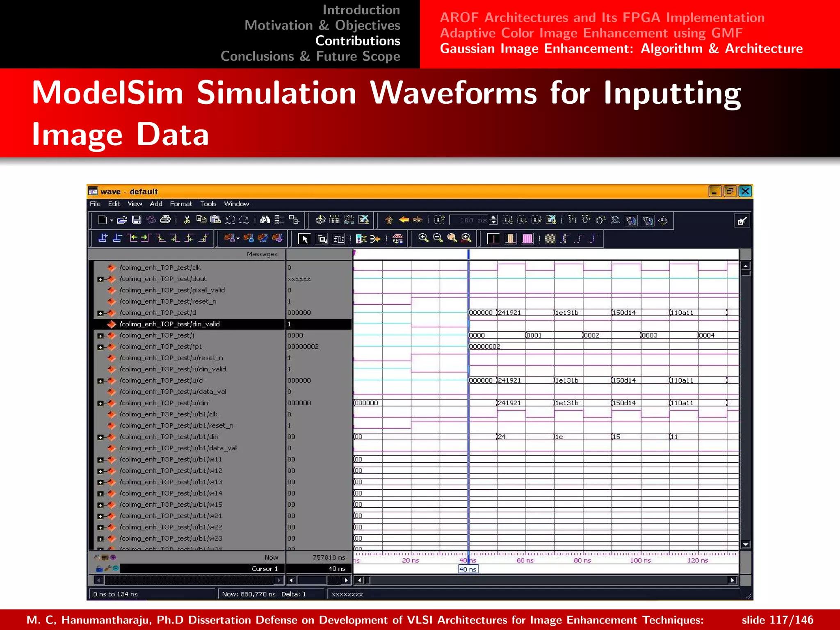Open the Edit menu
The width and height of the screenshot is (840, 630).
pyautogui.click(x=114, y=204)
